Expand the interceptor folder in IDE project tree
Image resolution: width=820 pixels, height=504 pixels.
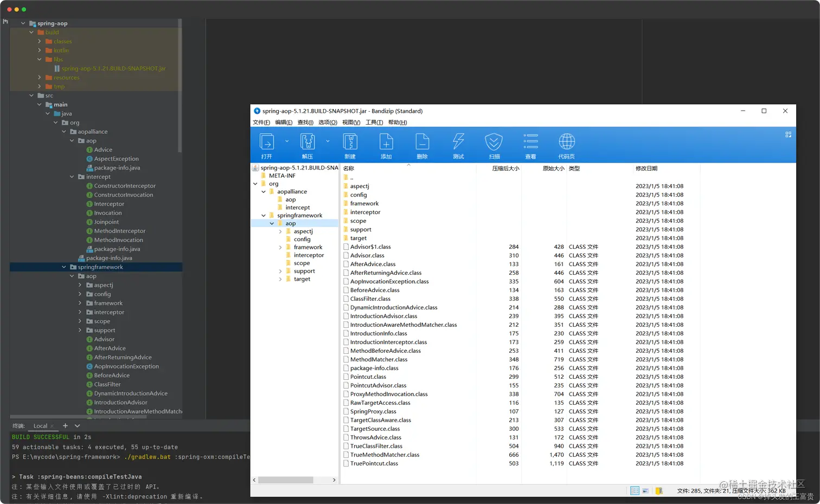point(80,312)
